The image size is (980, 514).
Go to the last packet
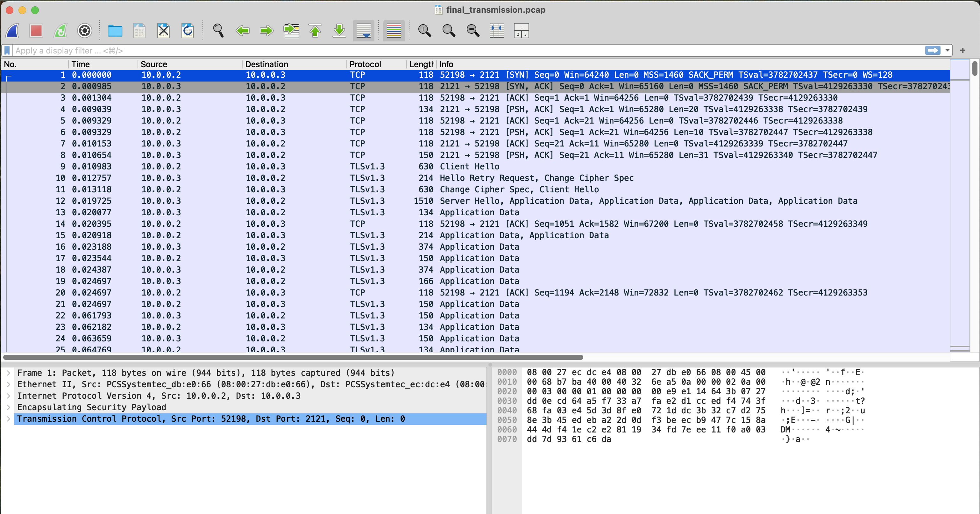(x=339, y=31)
